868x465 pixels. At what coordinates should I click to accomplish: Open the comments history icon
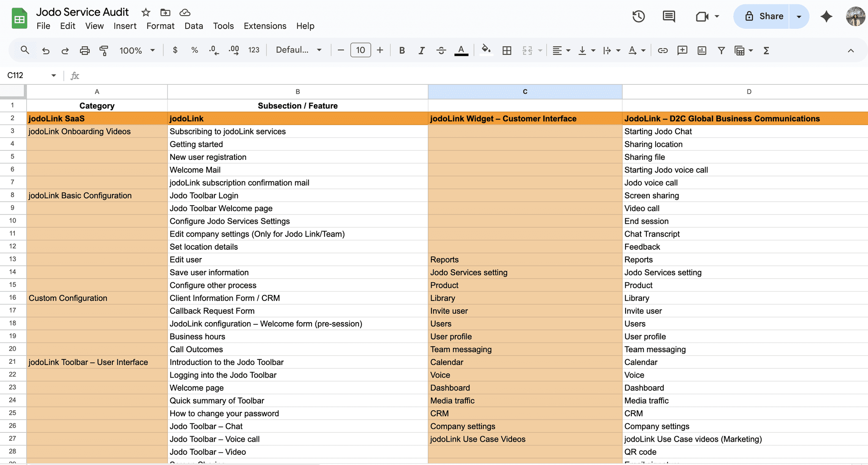(x=669, y=17)
